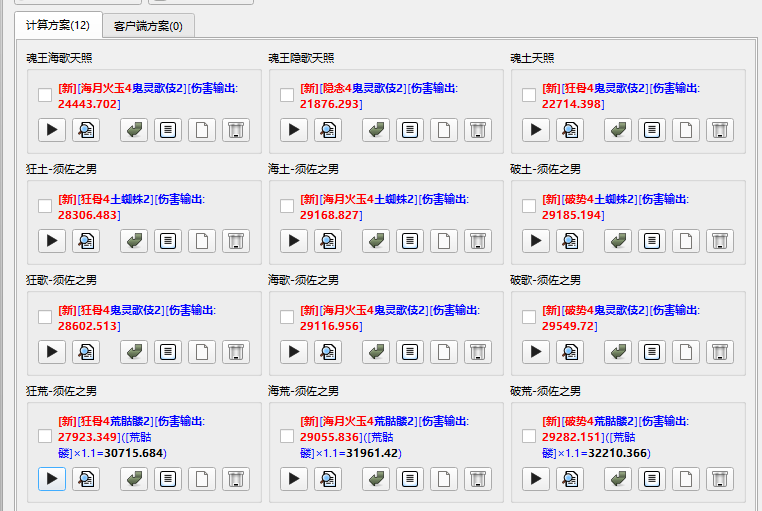Click green return arrow in 破荒-须佐之男 card
This screenshot has width=762, height=511.
618,479
